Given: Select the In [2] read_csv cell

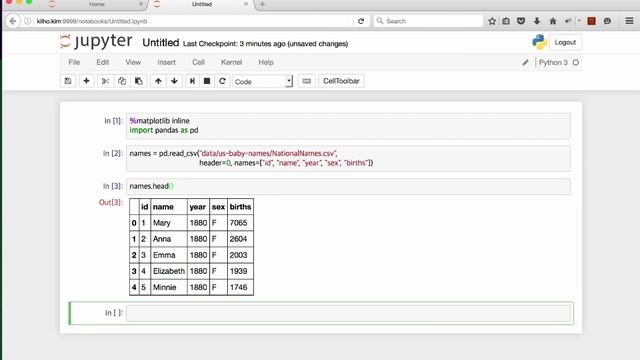Looking at the screenshot, I should point(348,158).
